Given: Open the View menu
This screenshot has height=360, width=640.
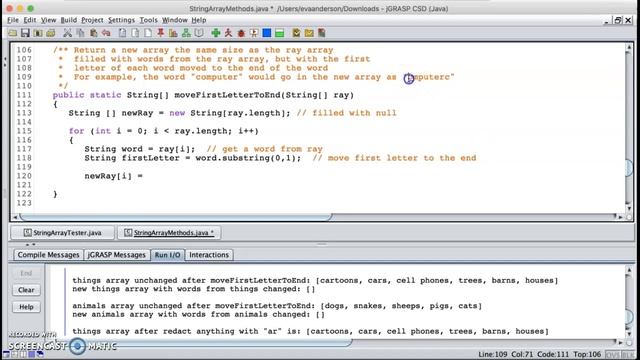Looking at the screenshot, I should coord(48,20).
